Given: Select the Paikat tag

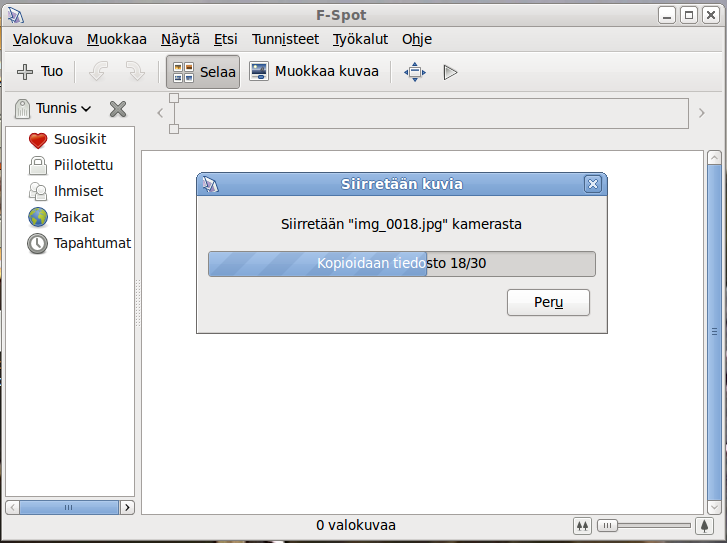Looking at the screenshot, I should (x=74, y=217).
